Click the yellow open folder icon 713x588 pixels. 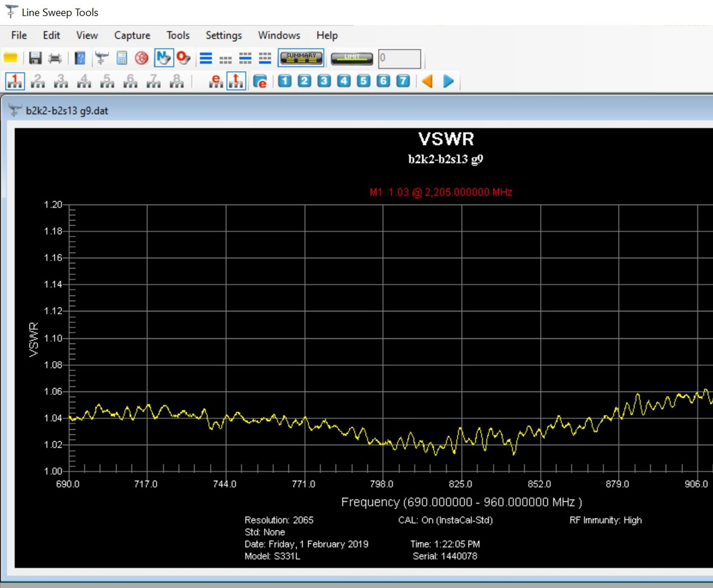[10, 58]
